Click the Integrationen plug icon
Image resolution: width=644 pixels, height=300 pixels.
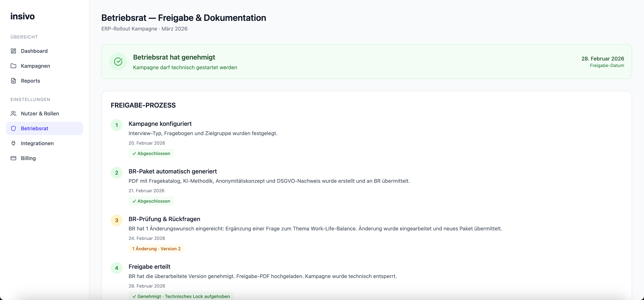click(x=13, y=143)
